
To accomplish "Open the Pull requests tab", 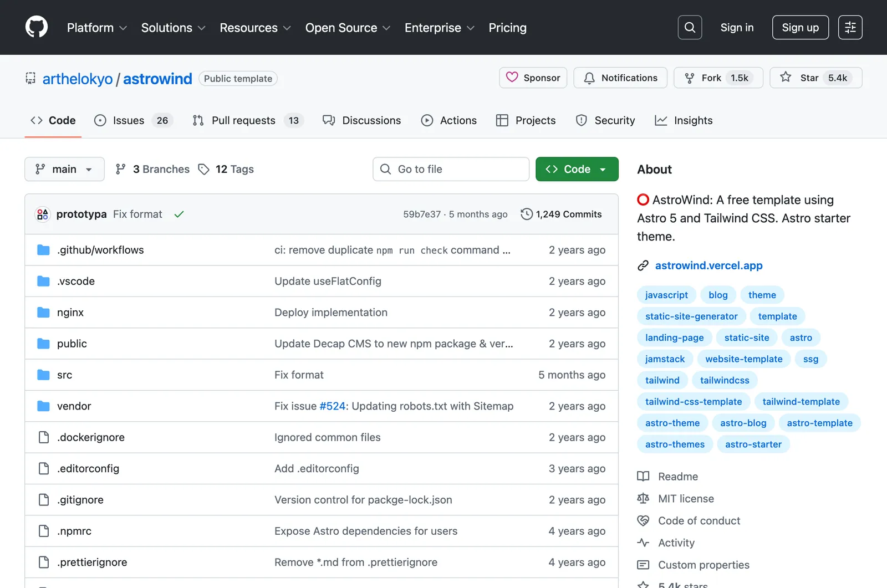I will point(248,120).
